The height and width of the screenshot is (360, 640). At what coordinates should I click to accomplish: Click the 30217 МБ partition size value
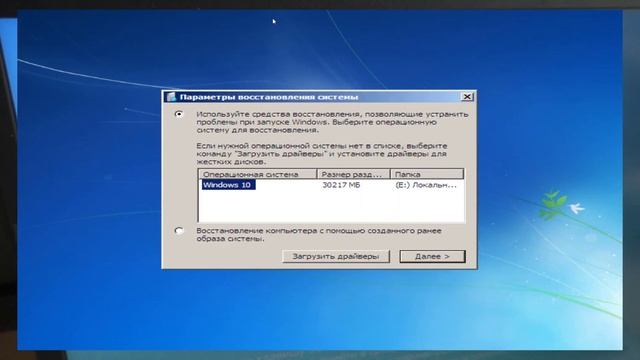click(x=341, y=185)
